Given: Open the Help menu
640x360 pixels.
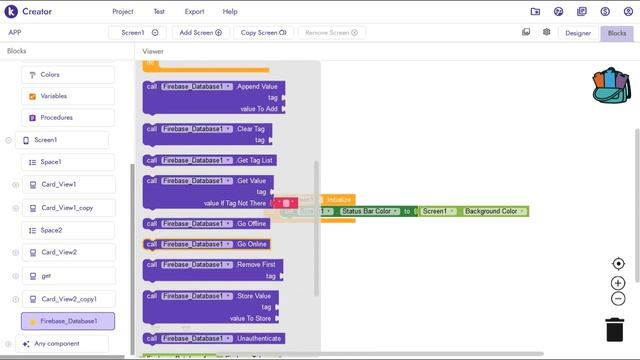Looking at the screenshot, I should pos(230,11).
